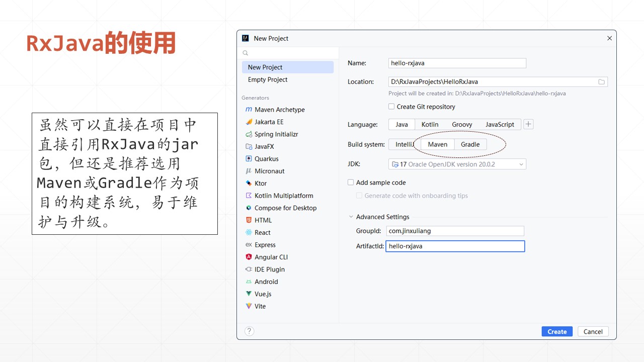Add a language with the plus button
Screen dimensions: 644x362
point(528,124)
